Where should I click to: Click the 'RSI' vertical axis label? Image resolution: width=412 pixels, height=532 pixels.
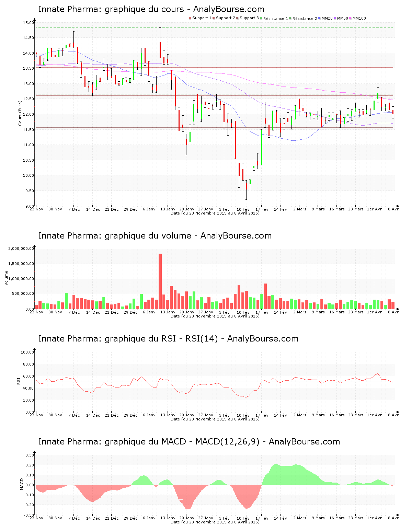click(x=19, y=380)
